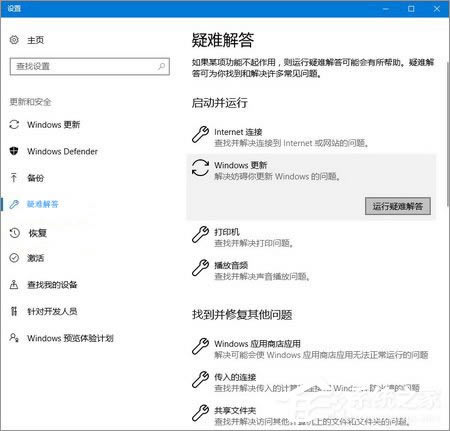Click the 查找我的设备 locator icon
Viewport: 450px width, 431px height.
point(14,284)
